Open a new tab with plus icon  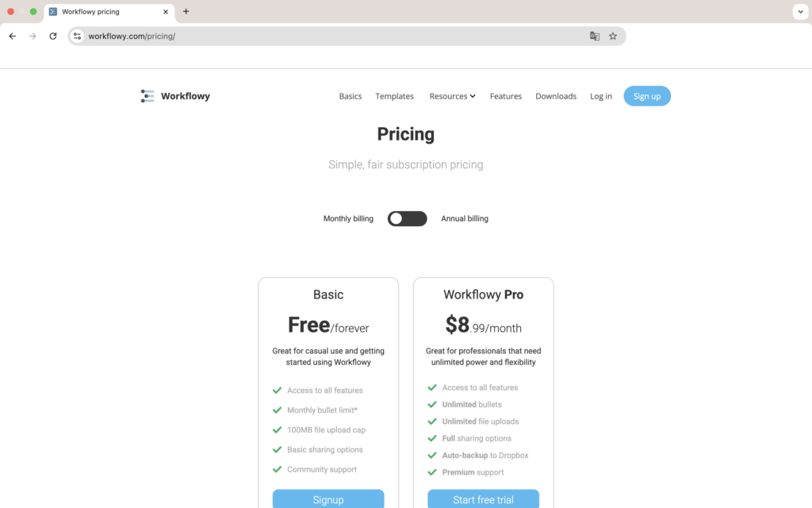click(x=186, y=12)
